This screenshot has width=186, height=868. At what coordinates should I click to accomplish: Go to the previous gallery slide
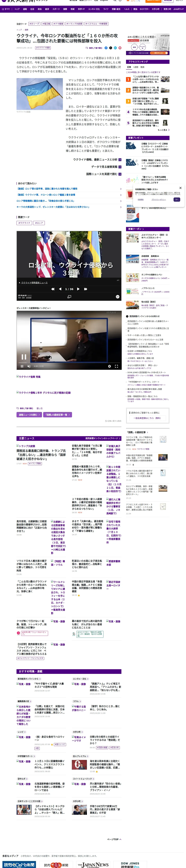coord(60,289)
